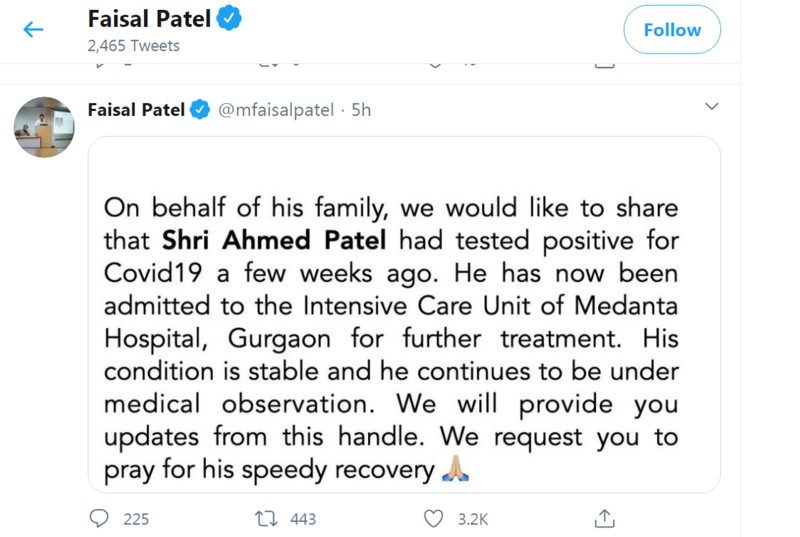This screenshot has width=800, height=537.
Task: Click the verified badge in page header
Action: (230, 19)
